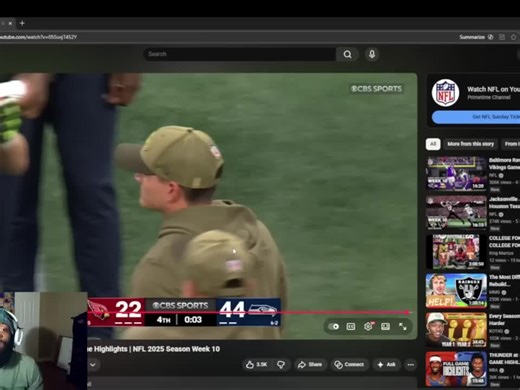Screen dimensions: 520x390
Task: Close the current browser tab
Action: tap(10, 23)
